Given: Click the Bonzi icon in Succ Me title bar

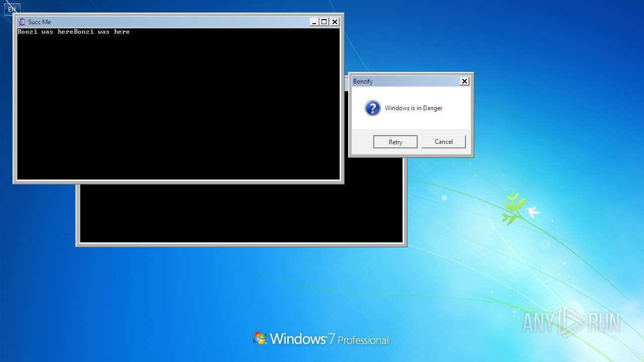Looking at the screenshot, I should tap(22, 22).
